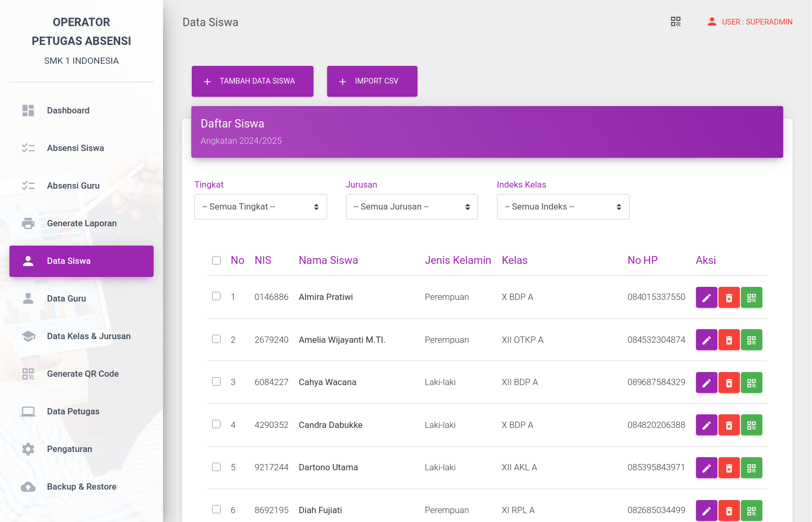This screenshot has width=812, height=522.
Task: Go to Absensi Siswa menu
Action: pos(82,148)
